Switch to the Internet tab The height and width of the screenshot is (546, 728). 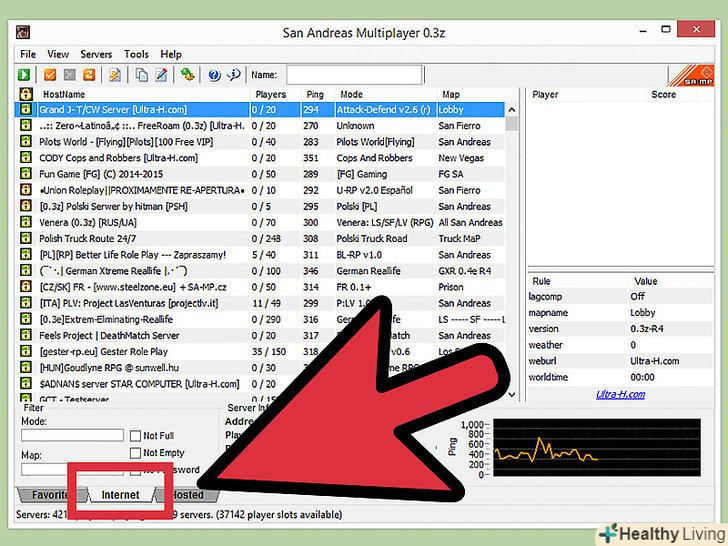[x=120, y=495]
